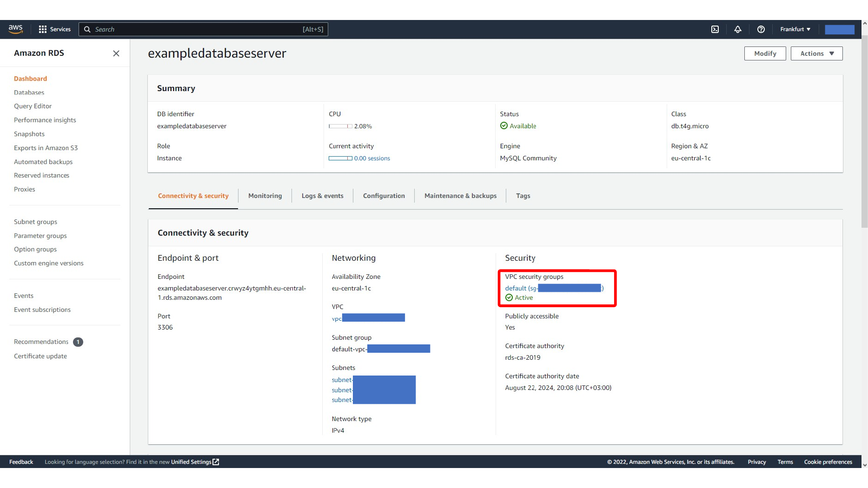Open Databases in sidebar
868x488 pixels.
click(x=29, y=92)
